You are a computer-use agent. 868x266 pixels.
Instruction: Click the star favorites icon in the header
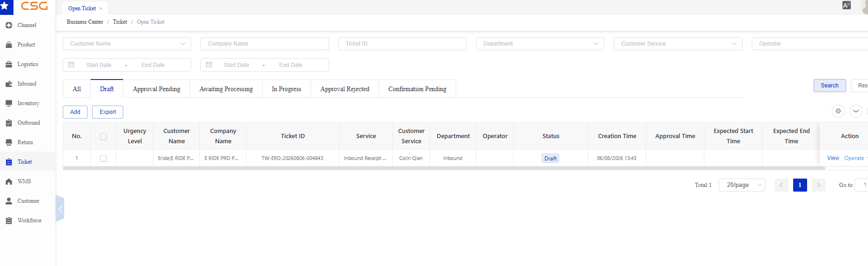[x=5, y=7]
